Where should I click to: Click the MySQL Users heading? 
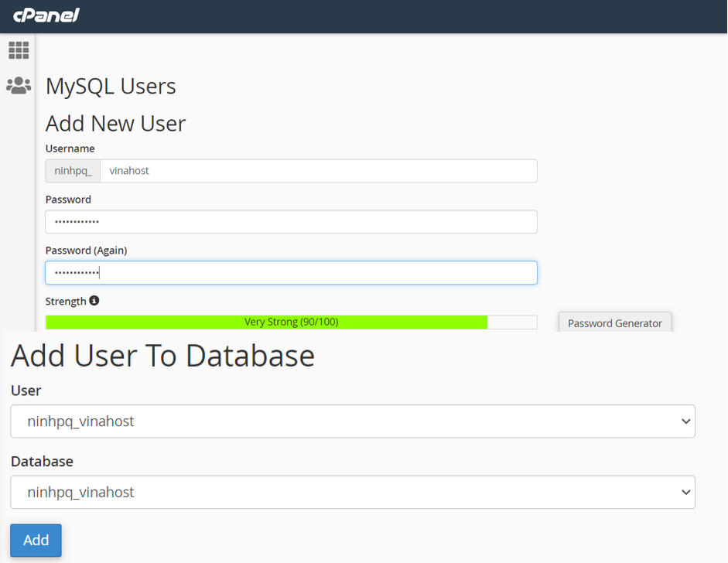(111, 86)
